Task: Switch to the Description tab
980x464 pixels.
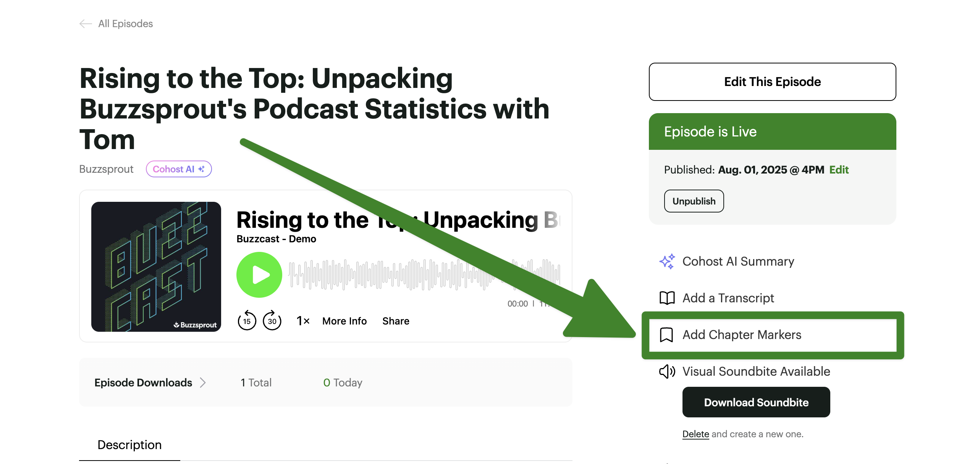Action: coord(129,445)
